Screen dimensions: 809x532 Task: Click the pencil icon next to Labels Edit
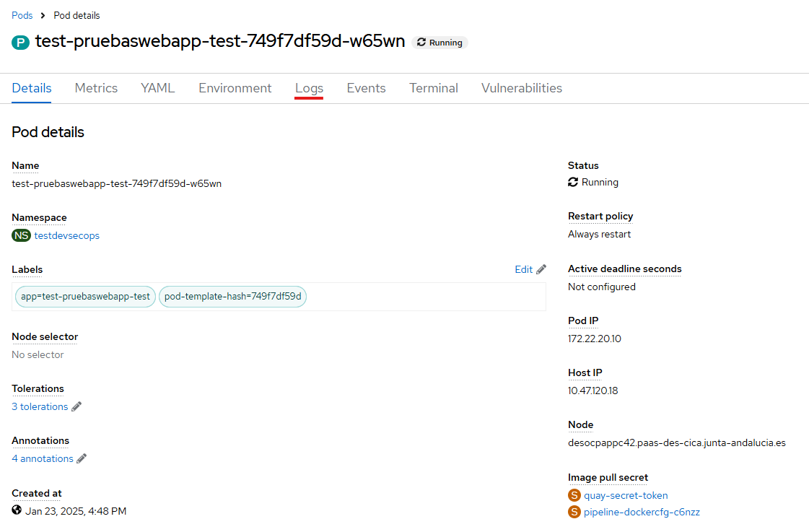(x=541, y=269)
